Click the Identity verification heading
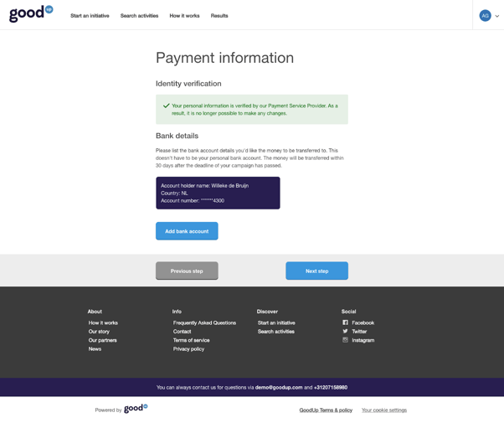This screenshot has height=423, width=504. pyautogui.click(x=188, y=84)
